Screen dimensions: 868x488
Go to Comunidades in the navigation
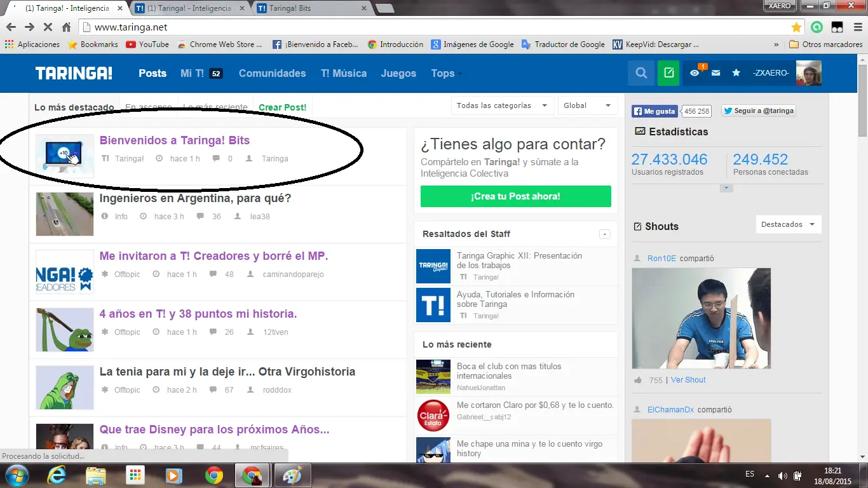[272, 73]
